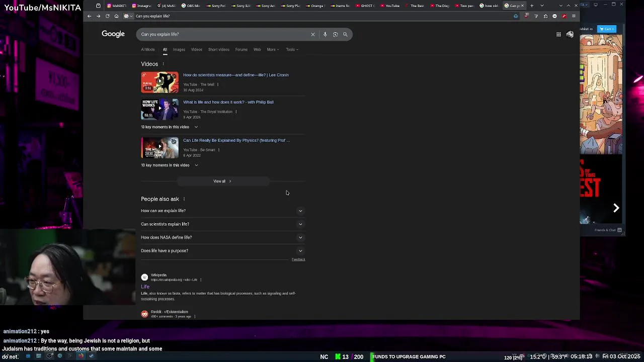Click the magnifier search icon
The image size is (644, 362).
click(x=345, y=34)
